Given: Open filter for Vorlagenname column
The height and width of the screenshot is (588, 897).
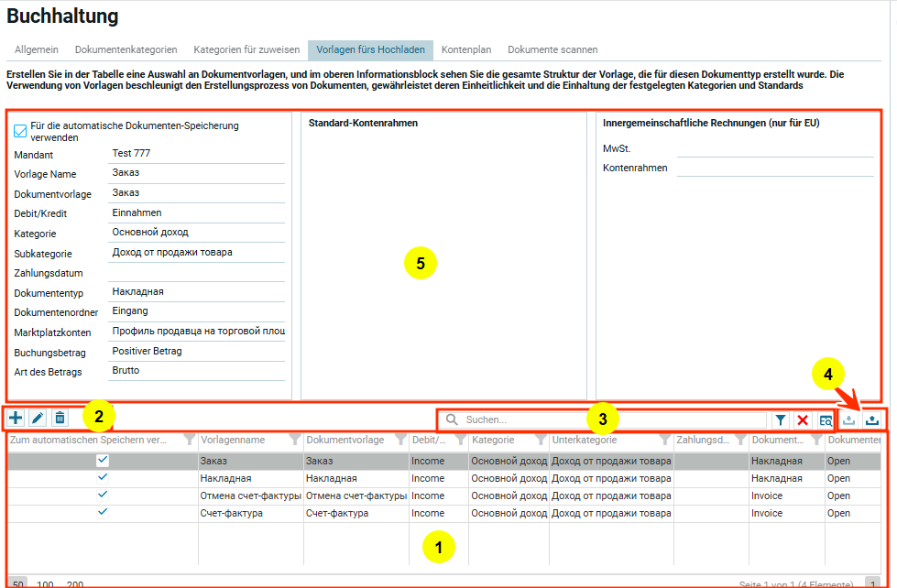Looking at the screenshot, I should click(x=294, y=441).
